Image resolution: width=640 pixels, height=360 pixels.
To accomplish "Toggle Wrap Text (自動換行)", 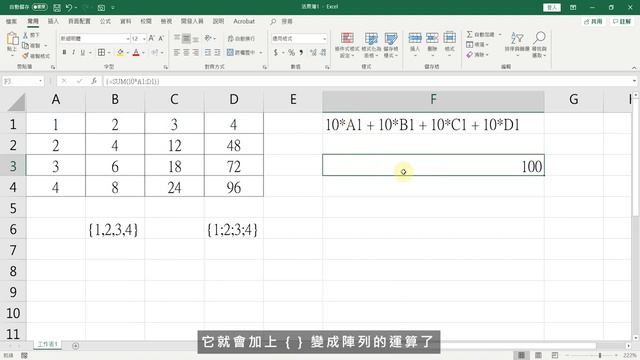I will coord(241,38).
